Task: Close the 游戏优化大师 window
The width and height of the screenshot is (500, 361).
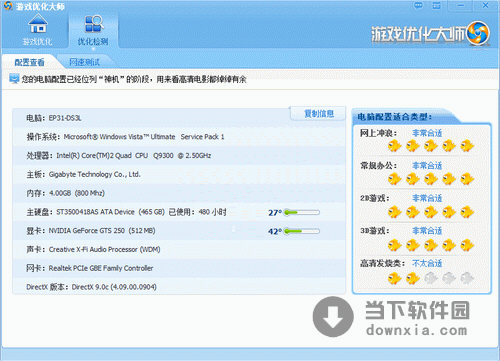Action: click(x=485, y=6)
